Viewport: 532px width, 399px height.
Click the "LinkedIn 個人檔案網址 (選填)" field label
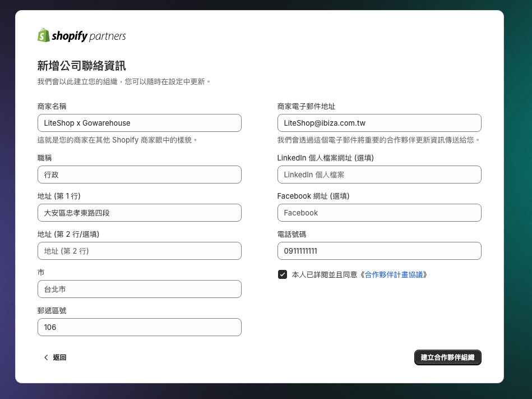(x=325, y=158)
